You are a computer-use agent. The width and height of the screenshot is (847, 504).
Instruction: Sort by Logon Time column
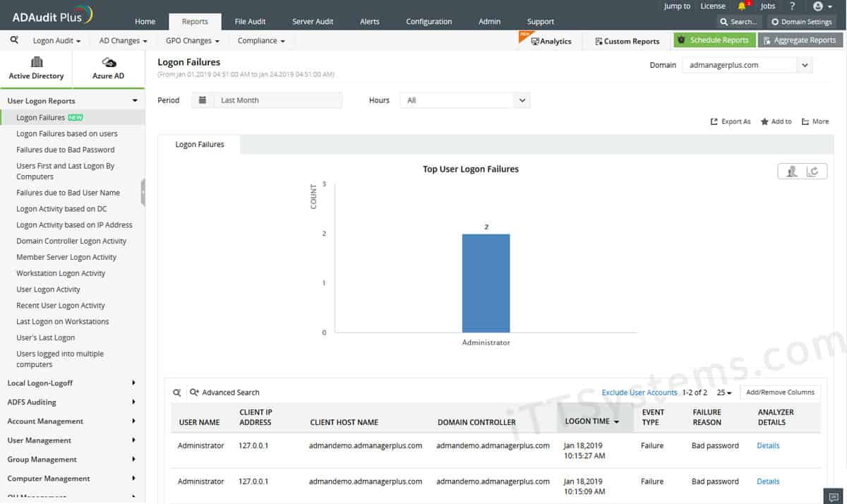click(591, 421)
